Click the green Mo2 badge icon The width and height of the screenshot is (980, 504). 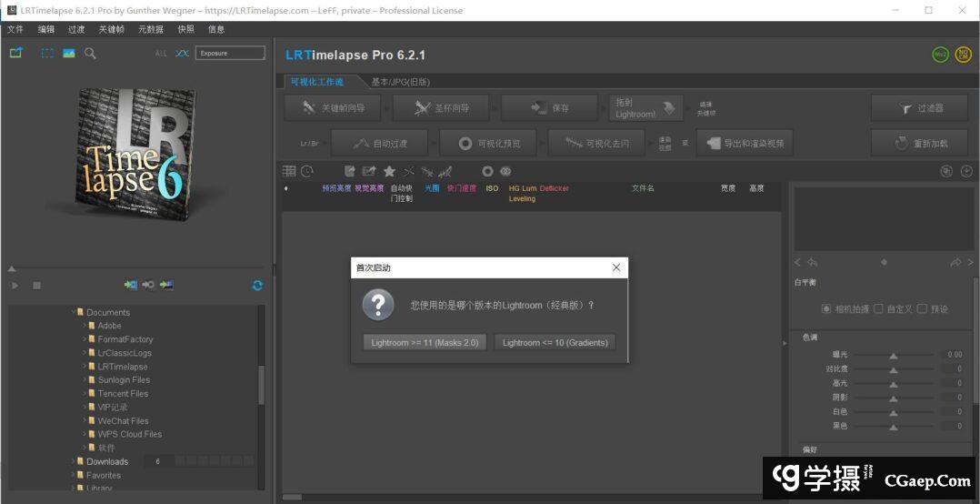click(940, 55)
